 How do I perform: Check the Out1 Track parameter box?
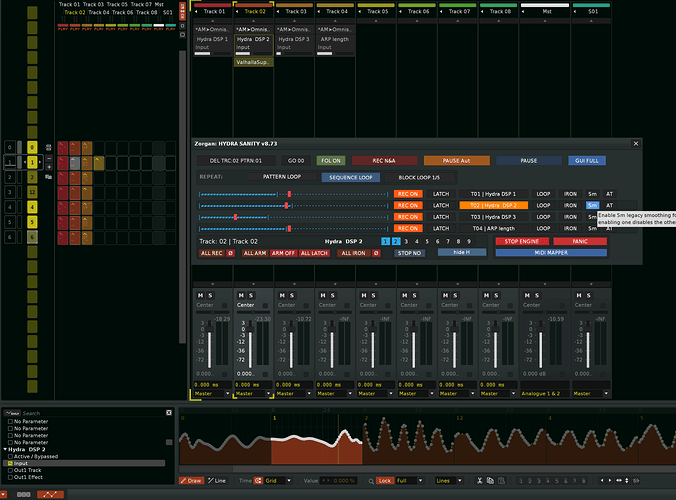tap(10, 470)
